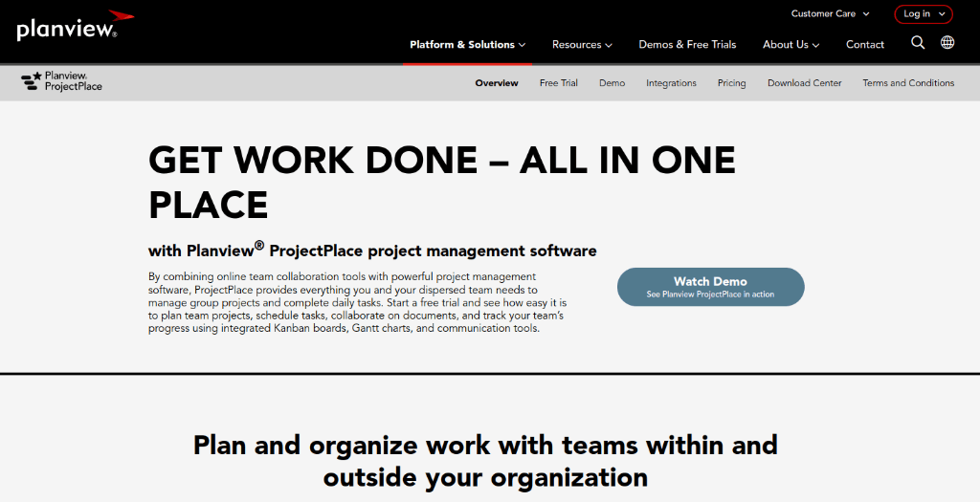Open the Contact page
Screen dimensions: 980x502
(x=865, y=44)
